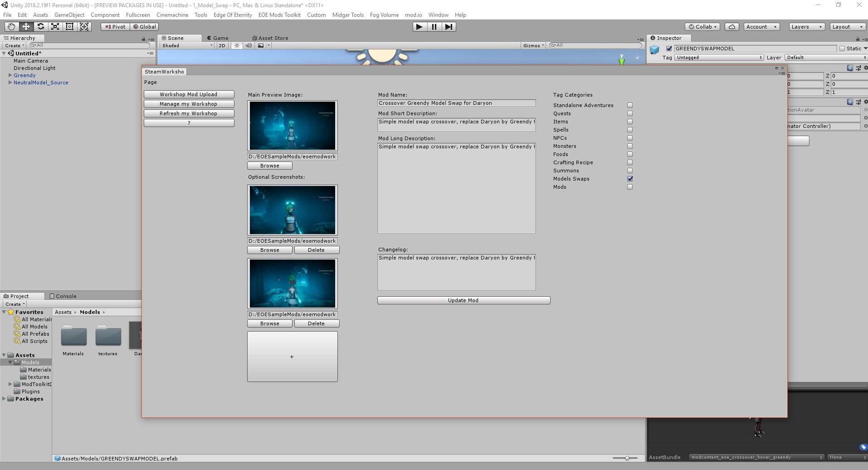Open the GameObject menu
This screenshot has width=868, height=470.
pyautogui.click(x=69, y=15)
